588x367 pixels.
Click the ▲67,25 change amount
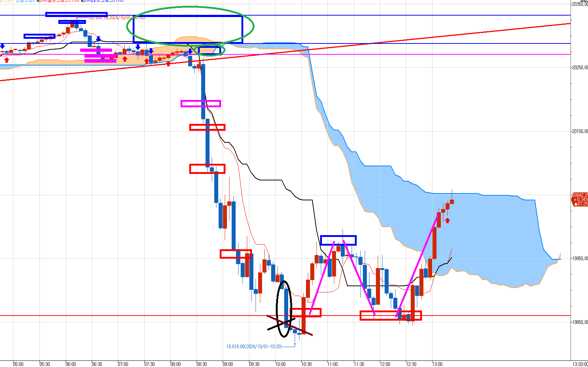(581, 204)
